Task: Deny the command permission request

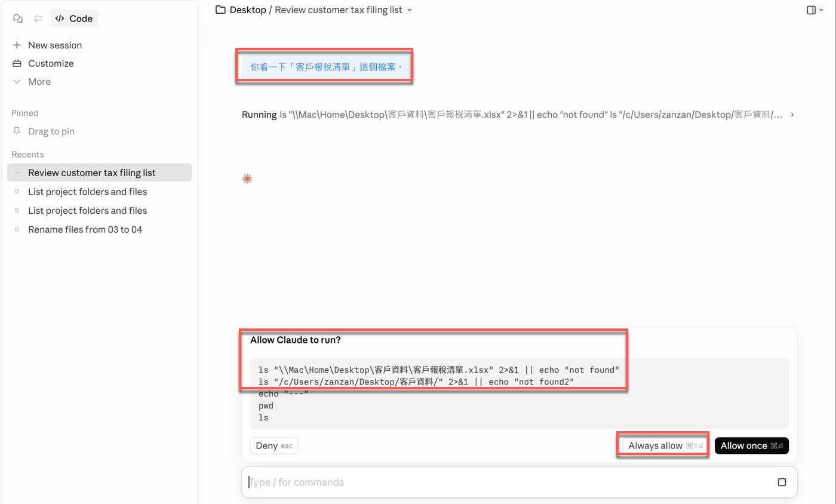Action: click(x=273, y=446)
